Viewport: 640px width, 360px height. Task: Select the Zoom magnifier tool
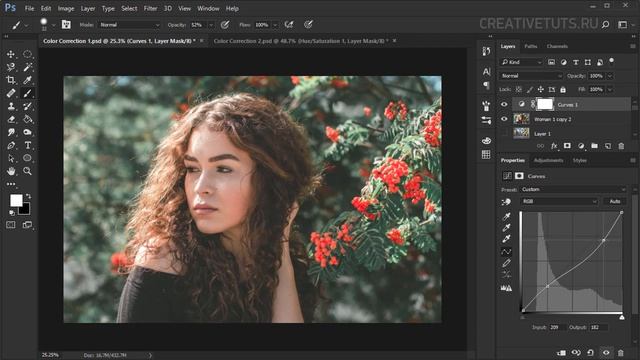tap(27, 171)
